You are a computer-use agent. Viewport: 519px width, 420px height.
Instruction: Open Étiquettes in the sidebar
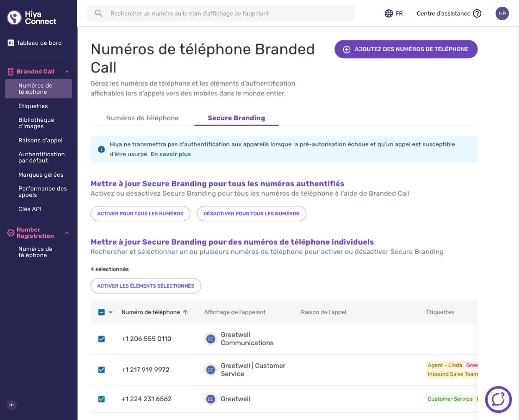(33, 106)
